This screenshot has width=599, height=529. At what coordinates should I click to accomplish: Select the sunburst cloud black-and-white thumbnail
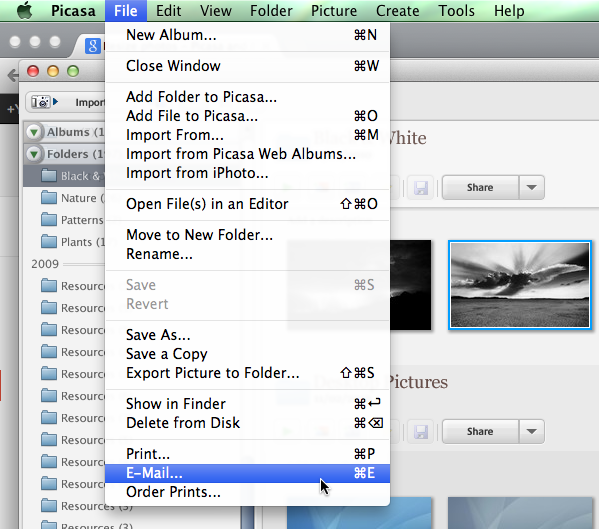pyautogui.click(x=520, y=285)
